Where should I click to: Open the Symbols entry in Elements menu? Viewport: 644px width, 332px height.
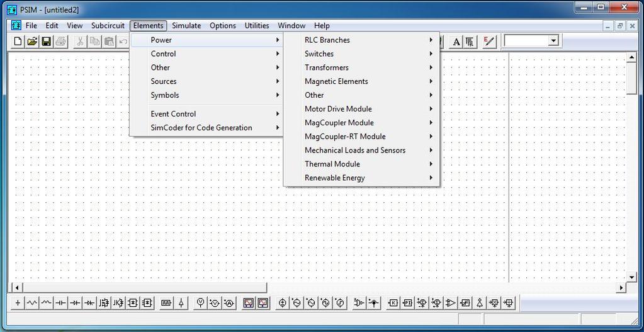[x=206, y=95]
